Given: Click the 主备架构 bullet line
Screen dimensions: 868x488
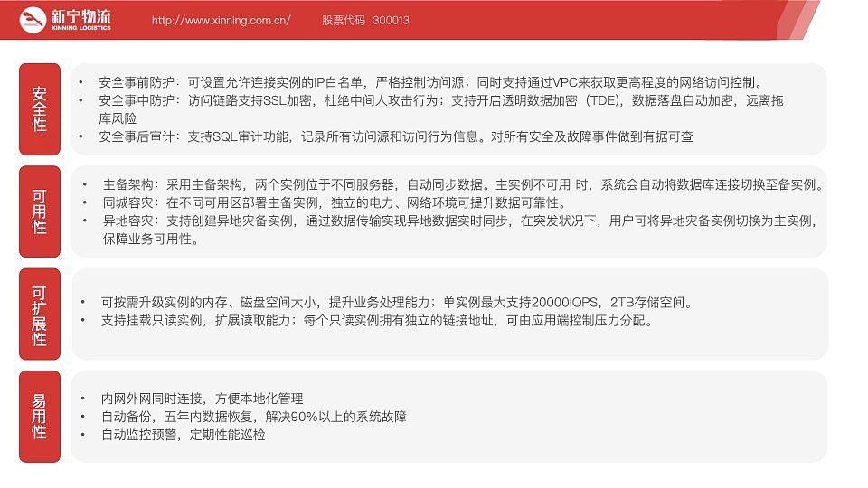Looking at the screenshot, I should 463,184.
